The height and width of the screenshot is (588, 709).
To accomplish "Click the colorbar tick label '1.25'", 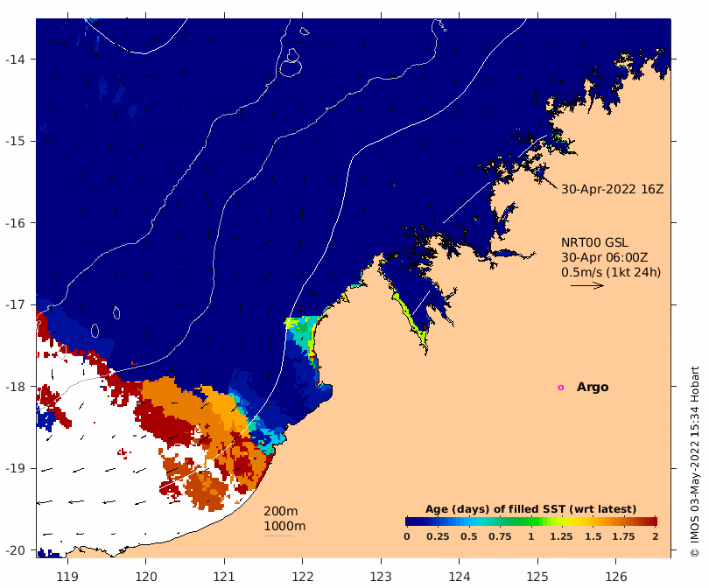I will coord(561,536).
